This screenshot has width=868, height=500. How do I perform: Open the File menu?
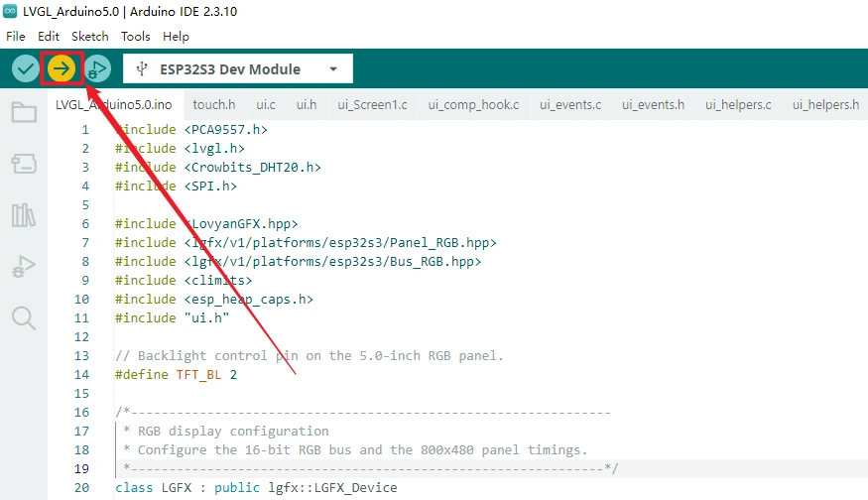[16, 37]
